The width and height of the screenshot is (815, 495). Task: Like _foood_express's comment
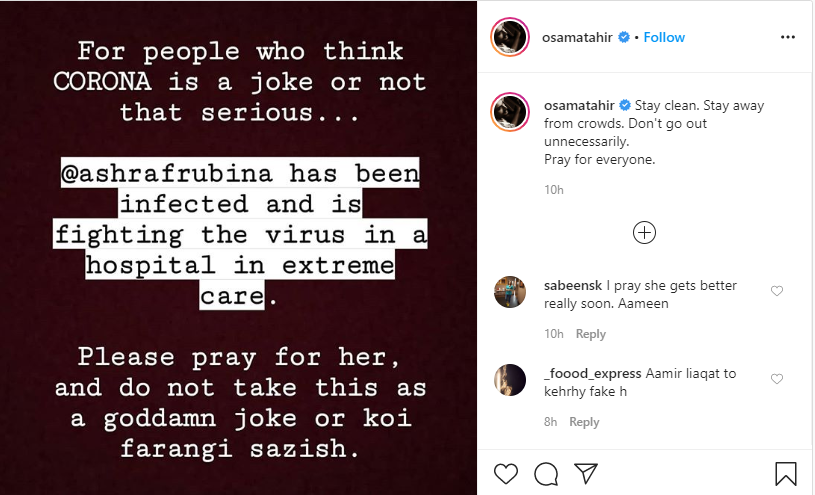[776, 379]
